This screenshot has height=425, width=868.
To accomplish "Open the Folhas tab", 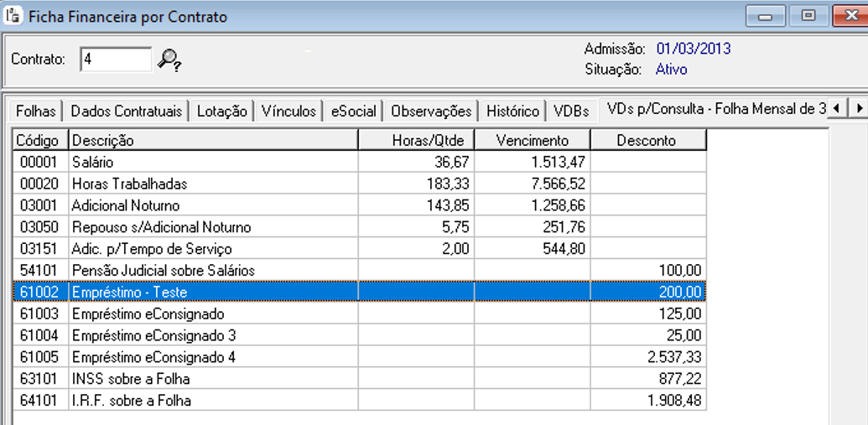I will pyautogui.click(x=36, y=111).
